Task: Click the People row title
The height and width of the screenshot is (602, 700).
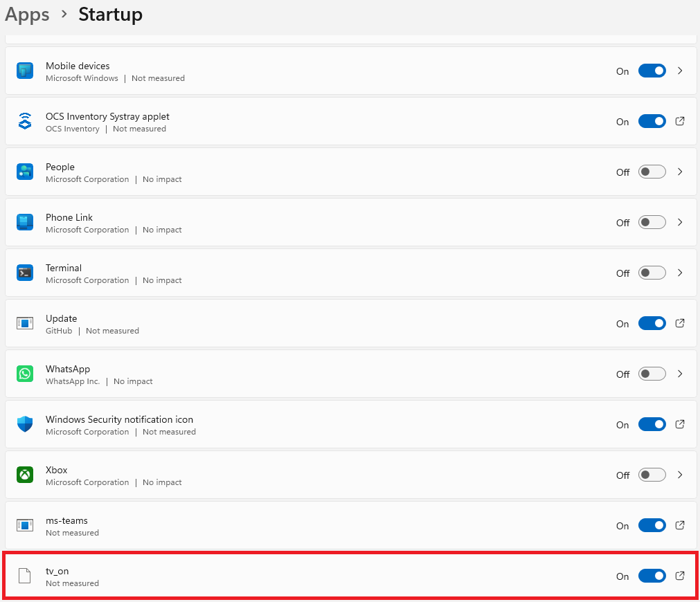Action: click(60, 167)
